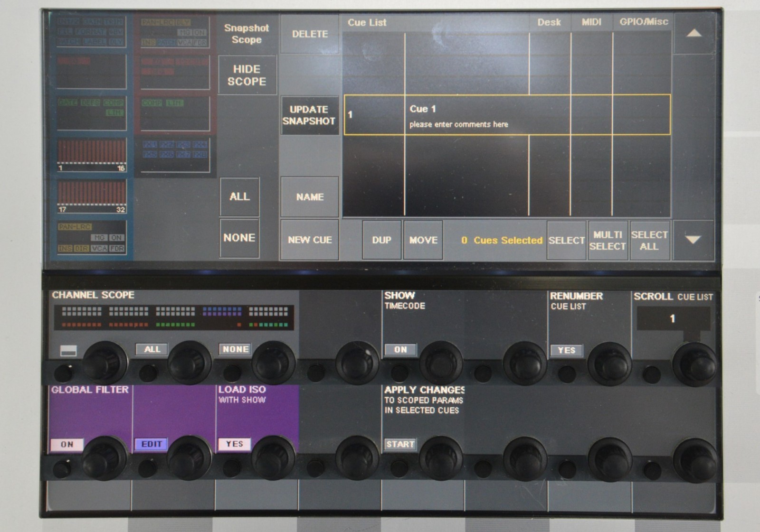Tap the output COMP LIM scope block
760x532 pixels.
click(175, 113)
